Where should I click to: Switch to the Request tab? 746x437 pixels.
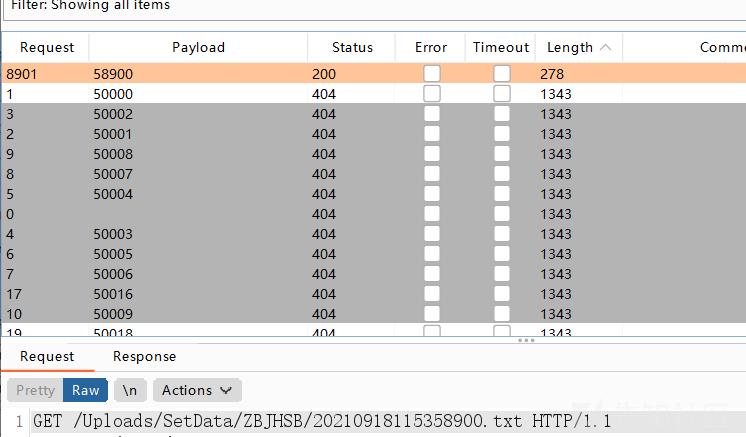coord(47,356)
